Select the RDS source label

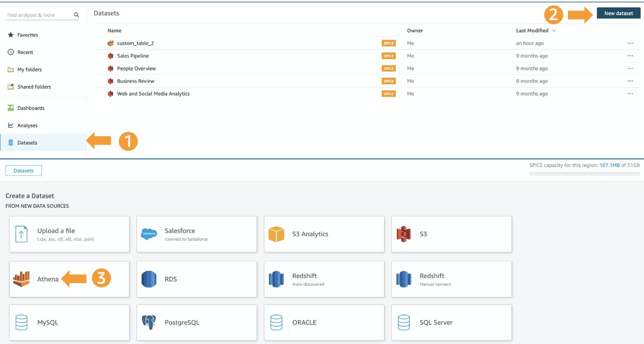[x=171, y=279]
